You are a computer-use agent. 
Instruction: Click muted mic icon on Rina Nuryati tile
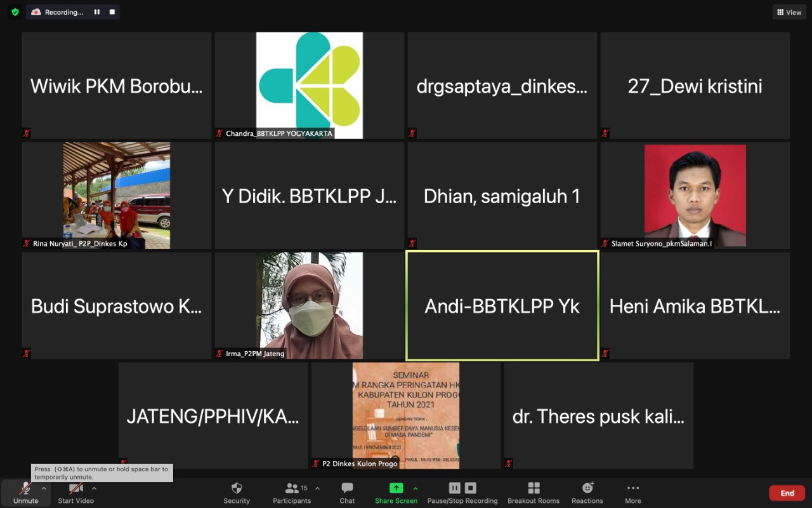(27, 243)
